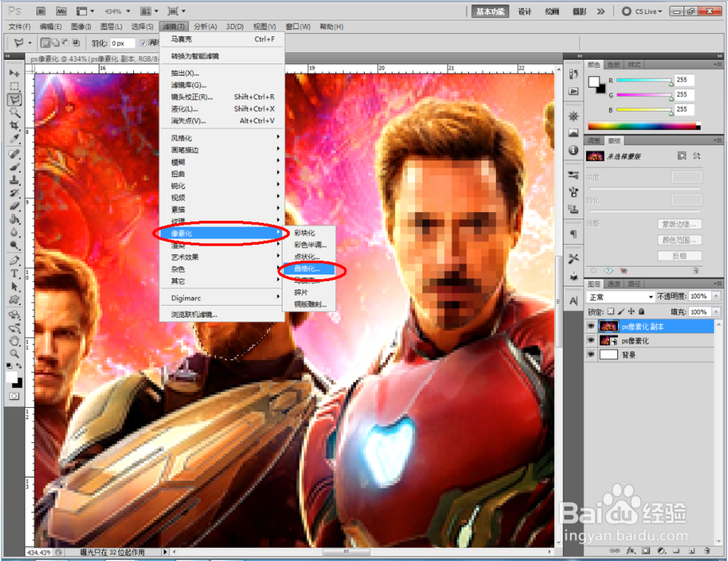Select 基本功能 workspace button
728x561 pixels.
coord(490,11)
